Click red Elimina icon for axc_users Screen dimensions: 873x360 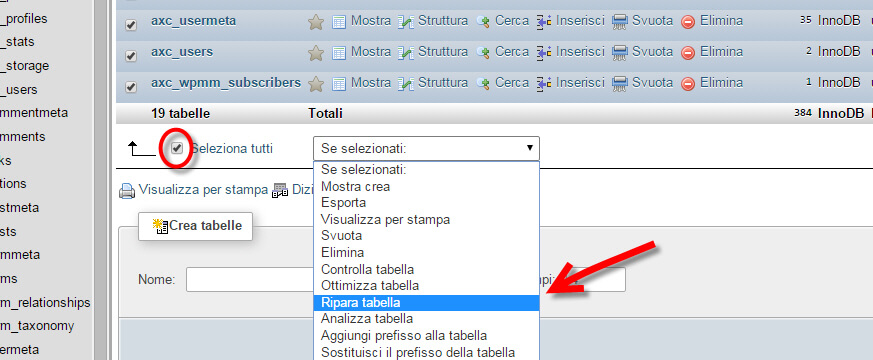point(688,53)
